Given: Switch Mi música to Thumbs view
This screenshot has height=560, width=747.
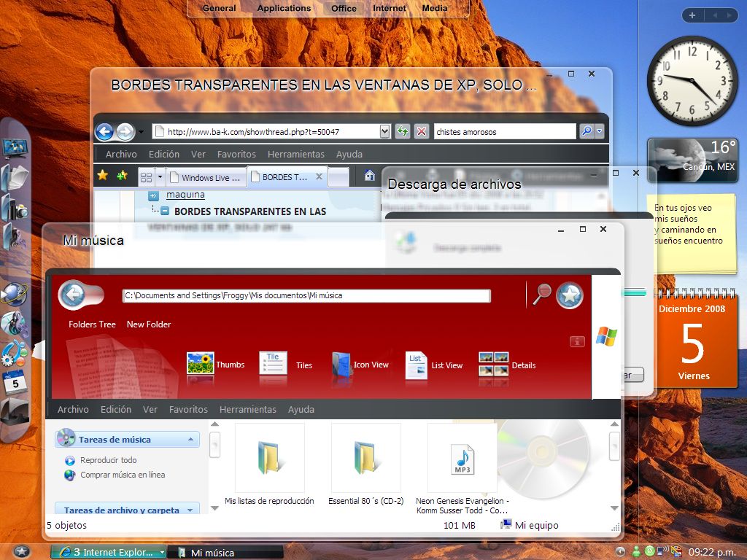Looking at the screenshot, I should (x=215, y=365).
